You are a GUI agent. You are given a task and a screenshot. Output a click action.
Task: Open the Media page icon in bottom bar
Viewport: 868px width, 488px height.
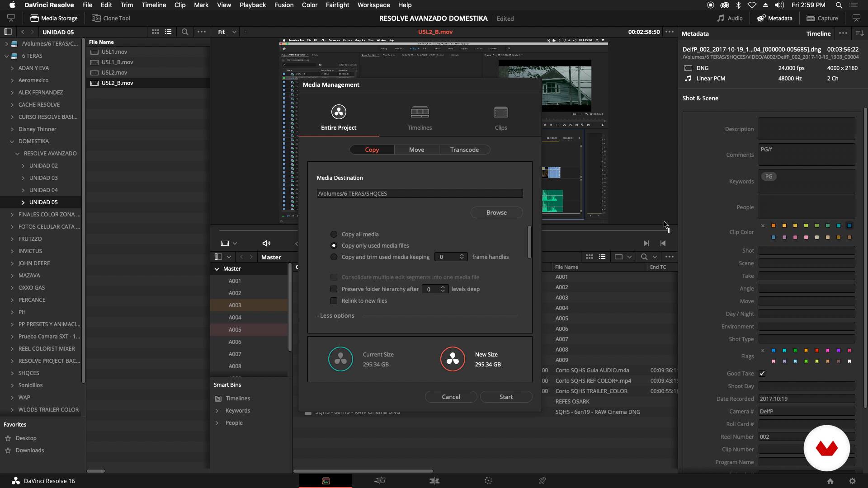coord(325,481)
